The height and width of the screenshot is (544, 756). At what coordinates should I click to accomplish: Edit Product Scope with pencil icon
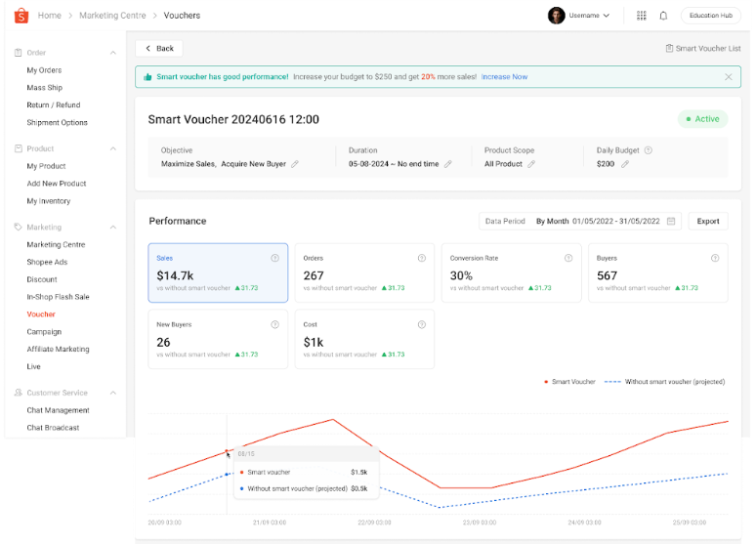(531, 164)
